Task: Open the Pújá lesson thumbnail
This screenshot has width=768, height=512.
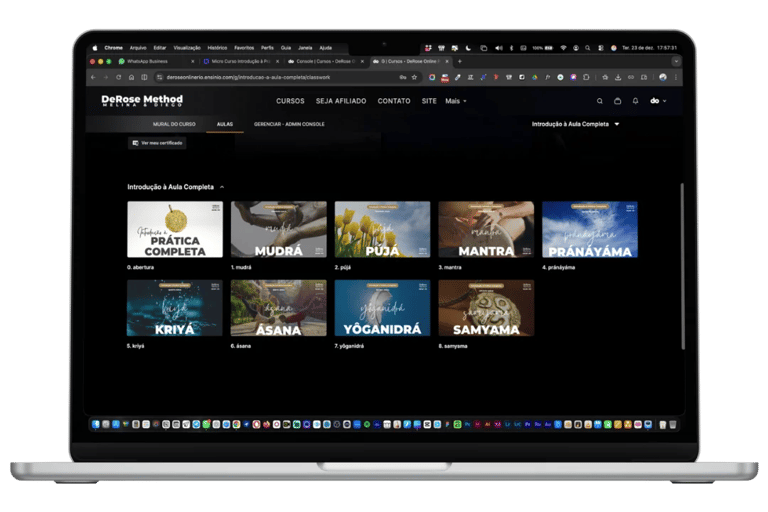Action: (383, 229)
